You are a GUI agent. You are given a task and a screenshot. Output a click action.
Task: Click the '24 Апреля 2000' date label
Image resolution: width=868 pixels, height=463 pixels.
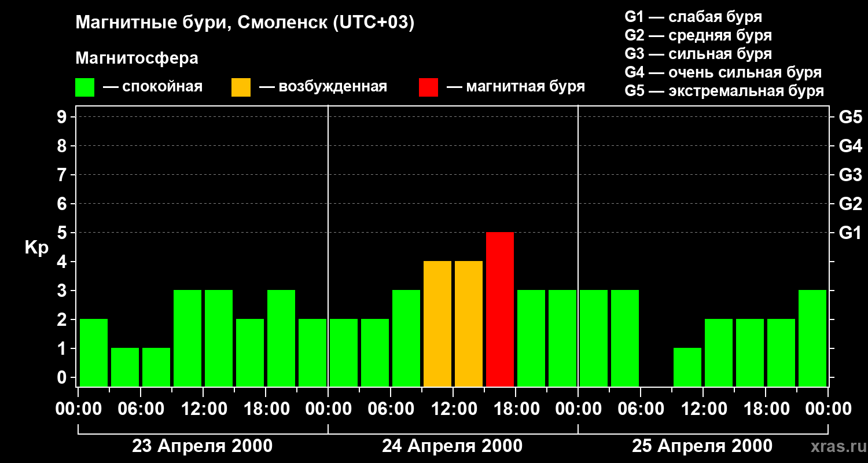pos(453,446)
